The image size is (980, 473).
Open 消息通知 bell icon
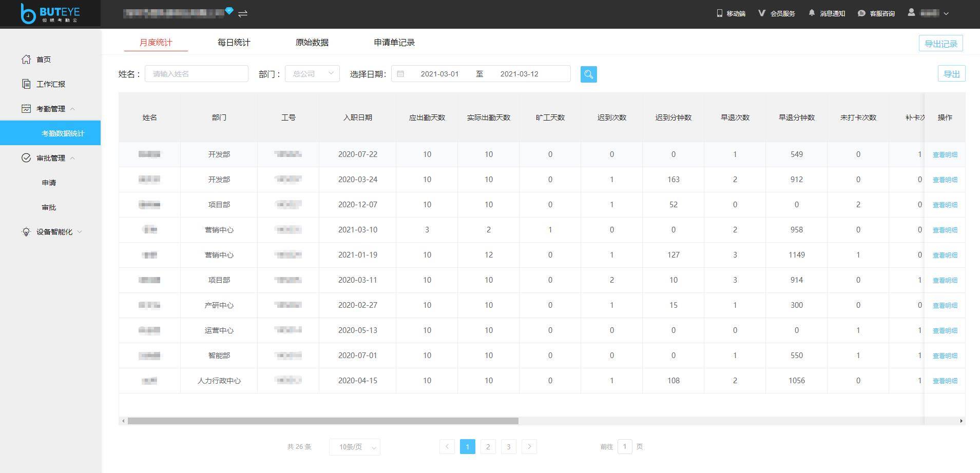click(812, 13)
